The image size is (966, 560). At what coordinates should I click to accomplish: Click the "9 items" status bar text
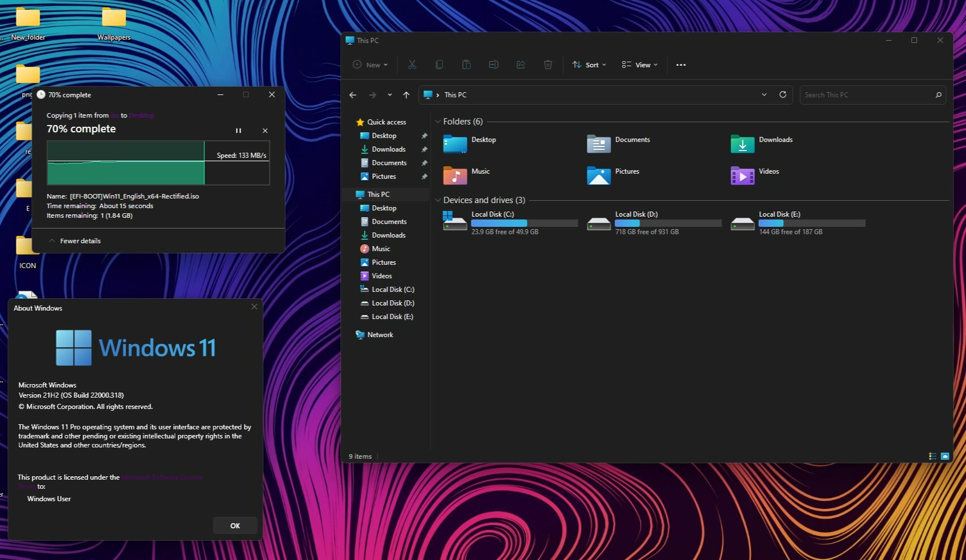(x=360, y=456)
